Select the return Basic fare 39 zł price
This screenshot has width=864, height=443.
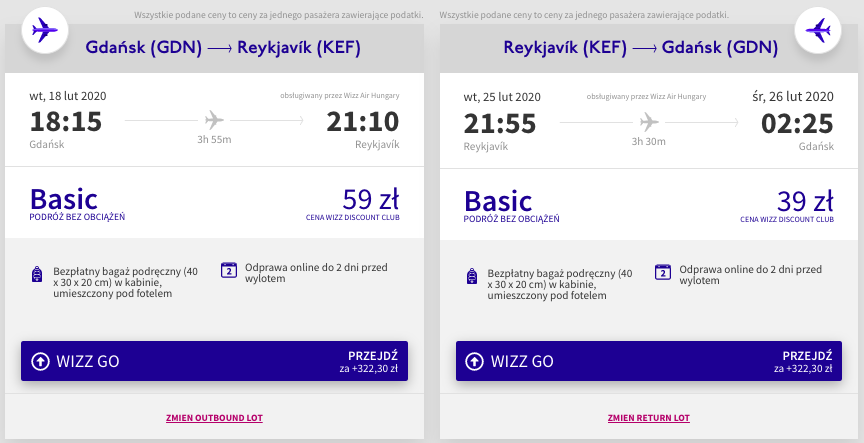coord(804,202)
